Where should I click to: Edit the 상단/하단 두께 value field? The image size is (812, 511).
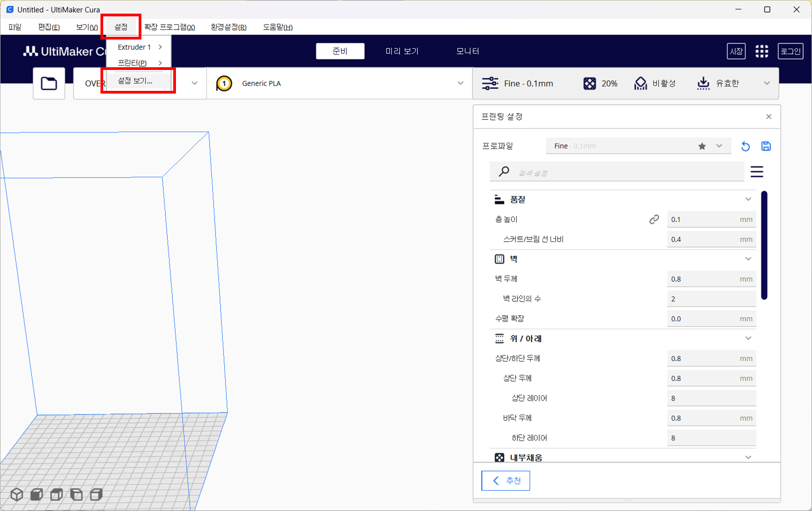712,358
